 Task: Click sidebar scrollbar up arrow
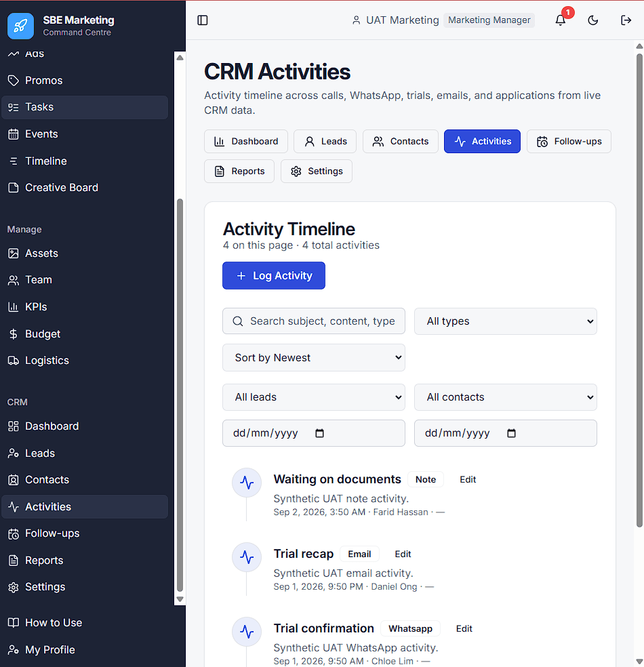(x=180, y=58)
